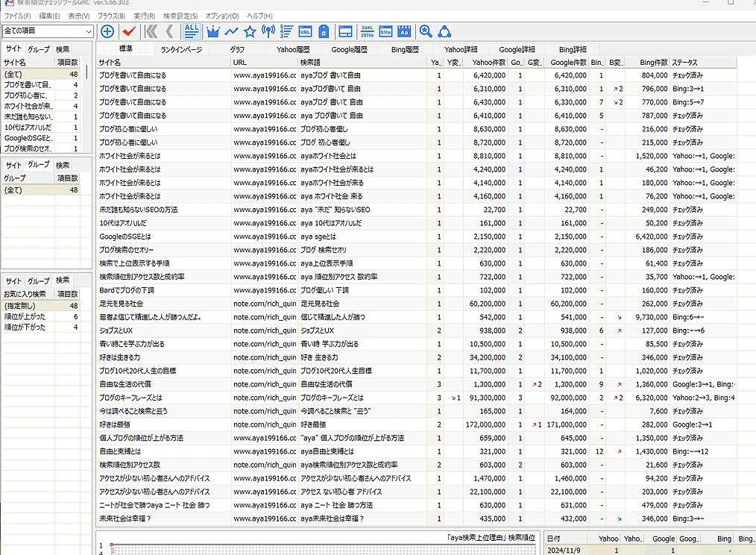
Task: Click the URL icon in toolbar
Action: 305,31
